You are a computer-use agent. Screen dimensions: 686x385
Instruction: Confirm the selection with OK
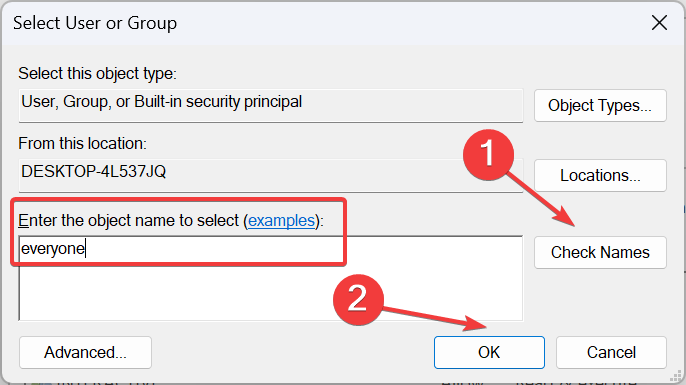coord(489,352)
